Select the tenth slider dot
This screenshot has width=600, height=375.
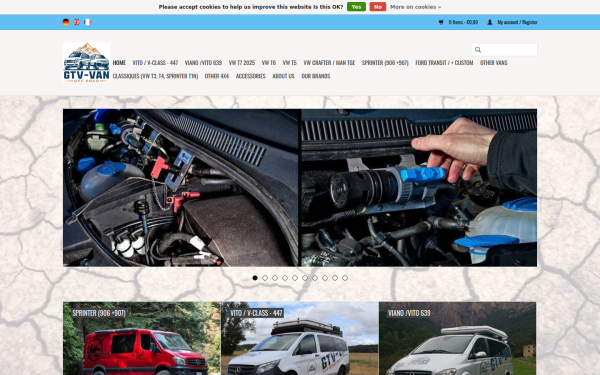point(345,278)
